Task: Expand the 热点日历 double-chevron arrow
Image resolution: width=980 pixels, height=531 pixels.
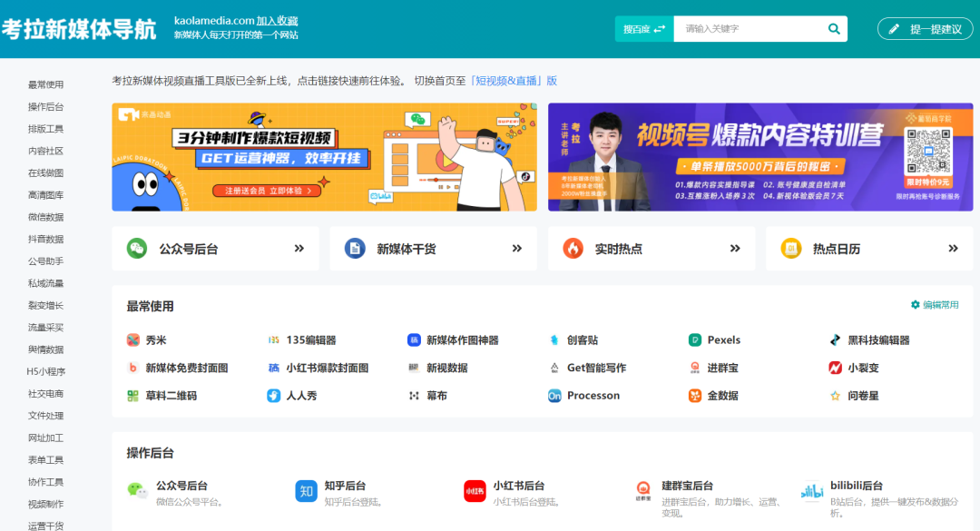Action: coord(953,249)
